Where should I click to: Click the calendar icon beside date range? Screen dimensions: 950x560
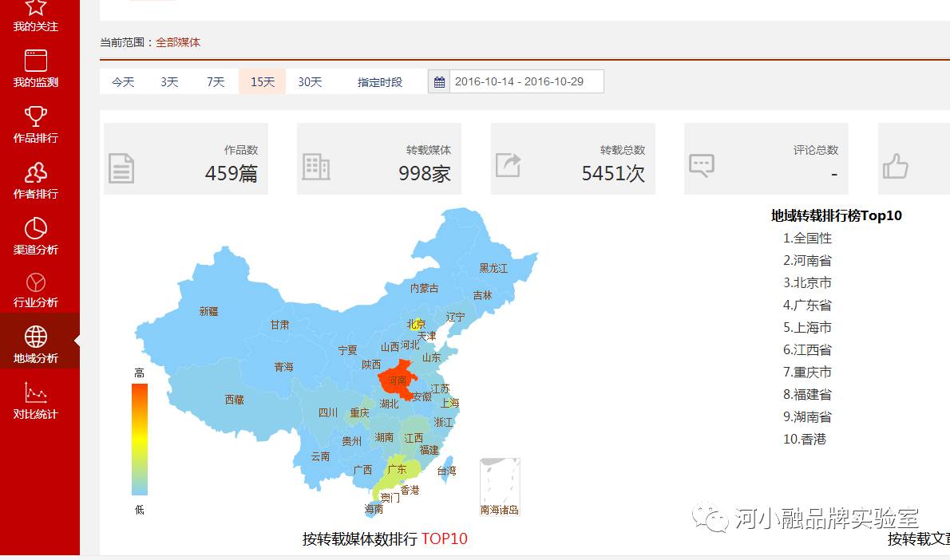click(x=439, y=82)
